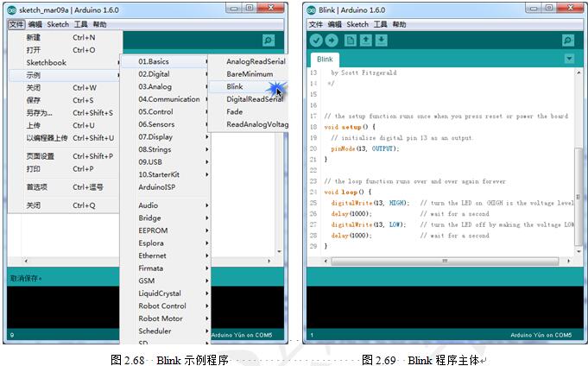Choose 关闭 Ctrl+Q quit entry
Image resolution: width=588 pixels, height=366 pixels.
65,205
